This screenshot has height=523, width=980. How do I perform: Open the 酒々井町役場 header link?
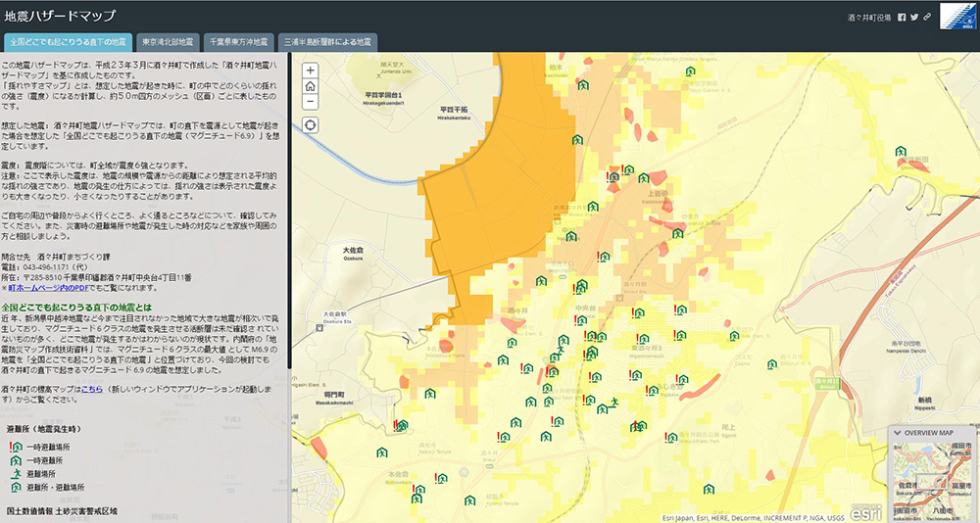(870, 17)
